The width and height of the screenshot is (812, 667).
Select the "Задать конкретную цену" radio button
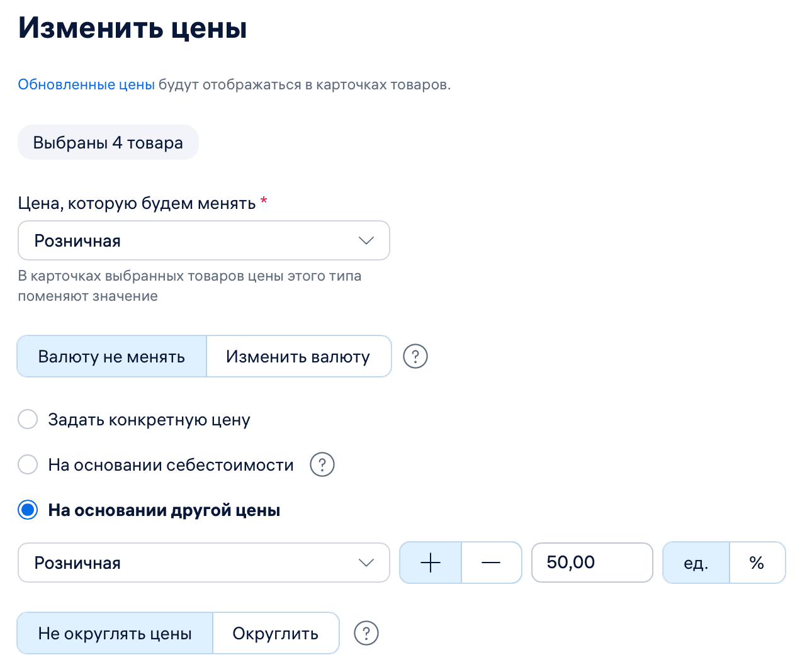(x=28, y=419)
